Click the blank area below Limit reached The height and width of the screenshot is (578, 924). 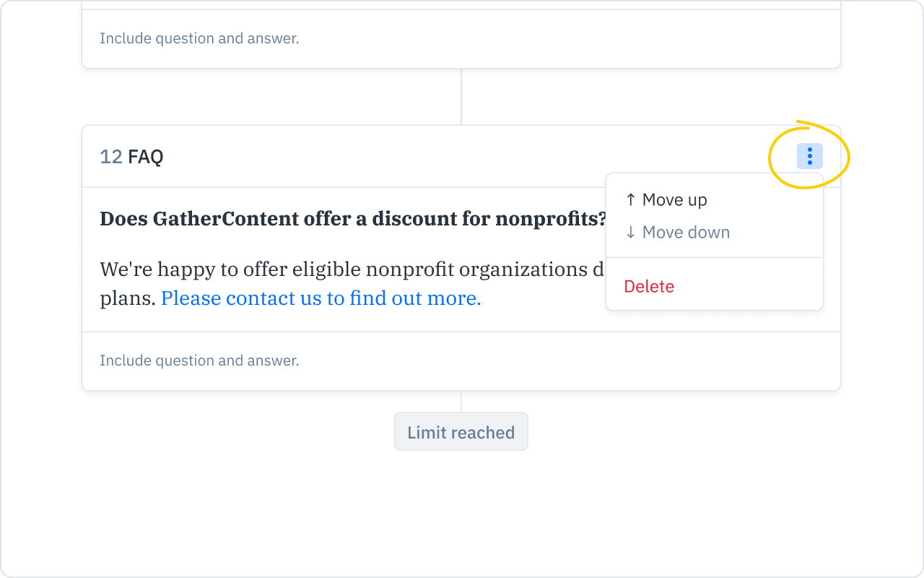click(461, 513)
